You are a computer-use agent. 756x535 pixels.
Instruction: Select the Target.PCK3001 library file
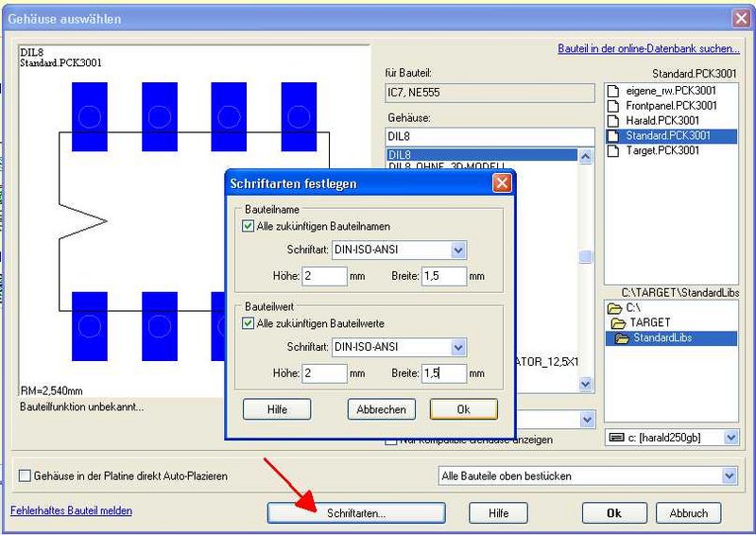point(662,150)
